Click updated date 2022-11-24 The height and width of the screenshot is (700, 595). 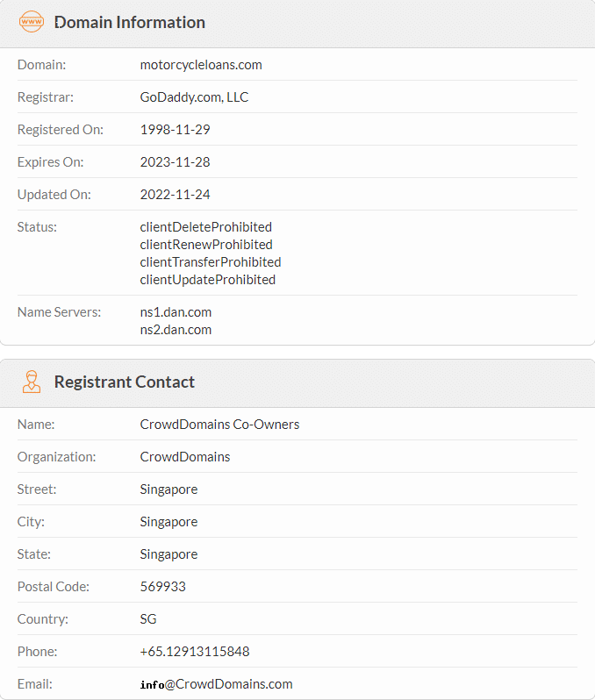click(176, 195)
